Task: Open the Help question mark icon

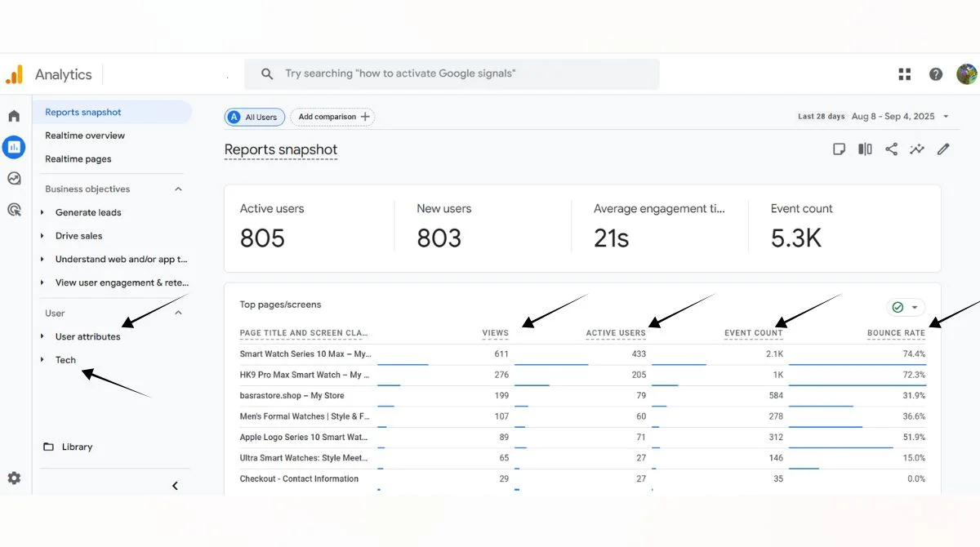Action: point(936,74)
